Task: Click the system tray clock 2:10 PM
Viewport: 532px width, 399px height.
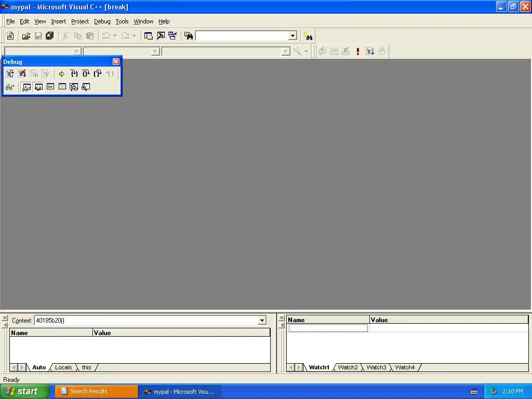Action: point(513,392)
